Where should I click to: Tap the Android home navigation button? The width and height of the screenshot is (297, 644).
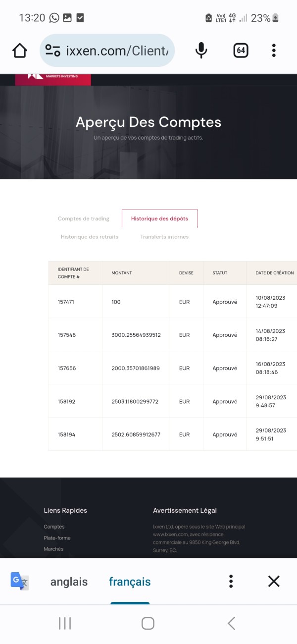pyautogui.click(x=148, y=623)
